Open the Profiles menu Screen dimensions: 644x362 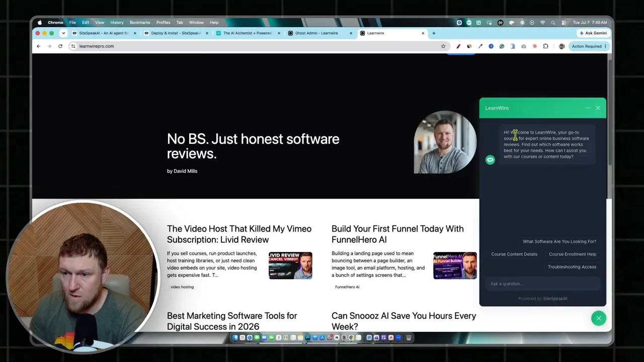tap(163, 23)
